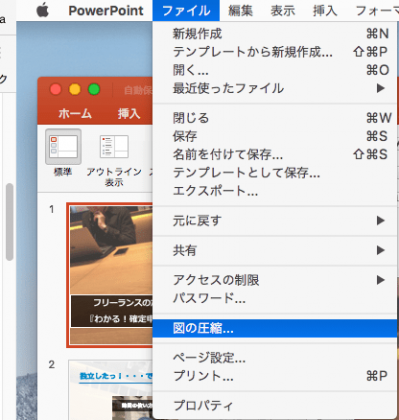
Task: Expand 共有 submenu
Action: [275, 250]
